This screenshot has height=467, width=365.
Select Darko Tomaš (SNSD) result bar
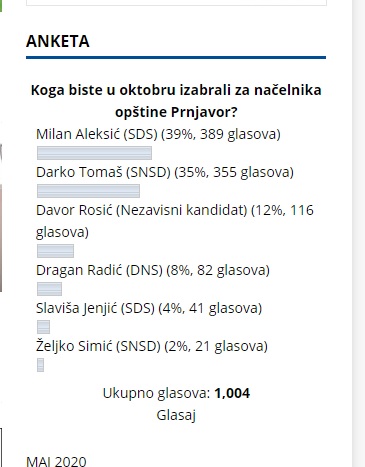click(88, 191)
